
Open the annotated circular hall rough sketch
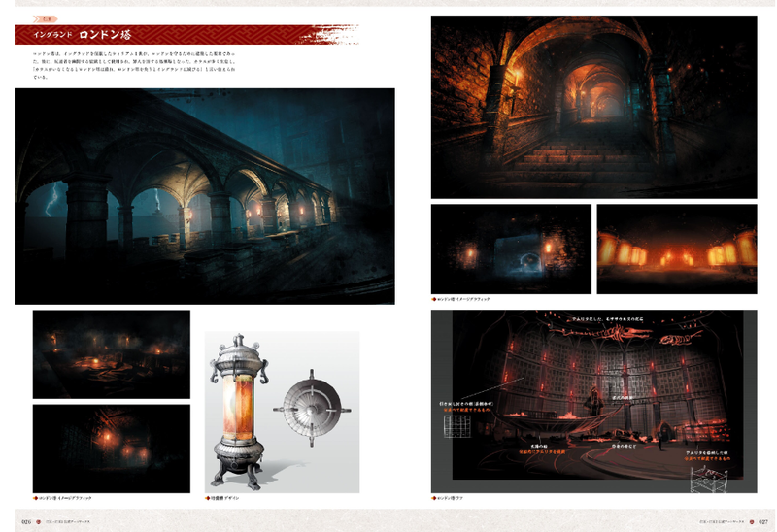(x=593, y=401)
